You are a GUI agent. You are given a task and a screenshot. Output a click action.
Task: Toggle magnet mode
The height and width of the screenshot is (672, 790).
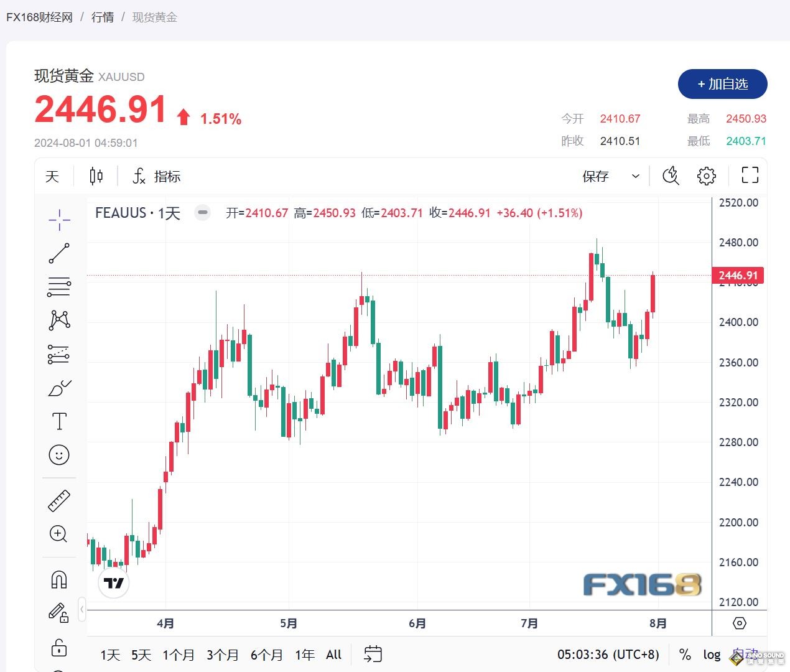pos(59,580)
